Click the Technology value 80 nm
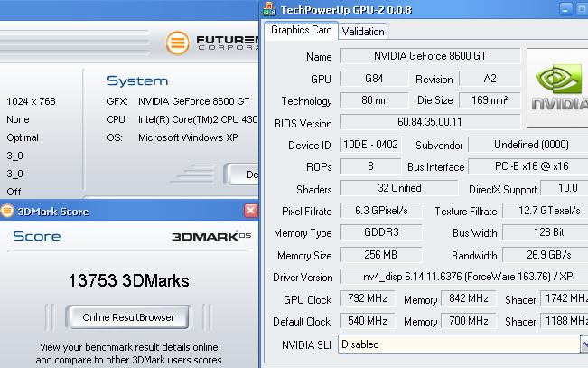Image resolution: width=588 pixels, height=368 pixels. coord(374,100)
